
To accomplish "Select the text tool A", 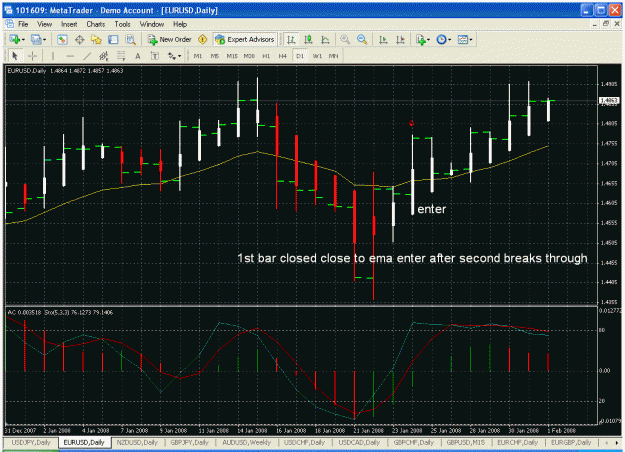I will pos(138,56).
